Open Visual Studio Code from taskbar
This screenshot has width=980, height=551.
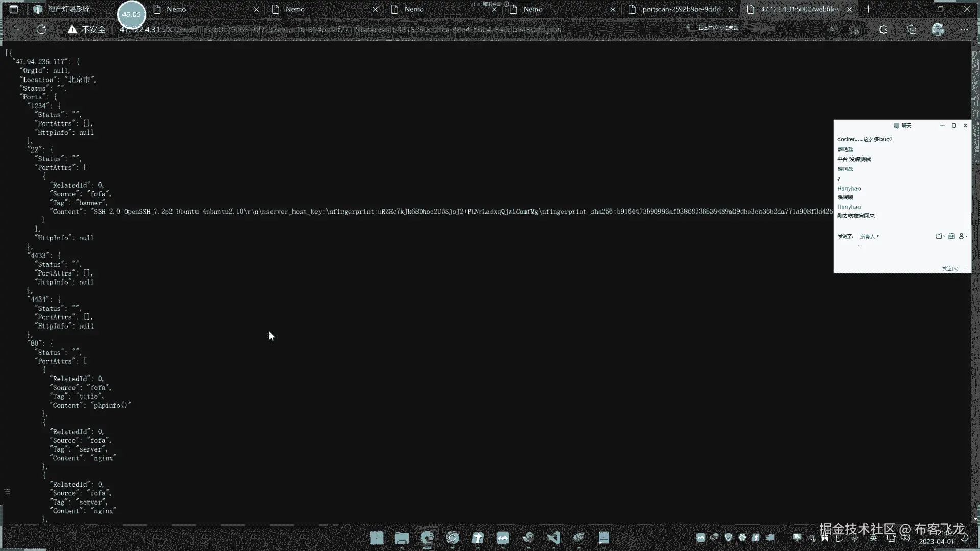click(553, 538)
